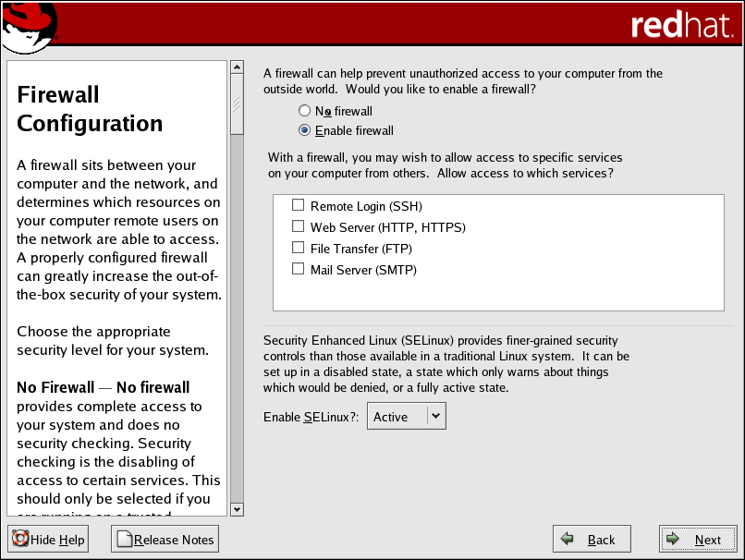Select the No firewall radio button
Viewport: 745px width, 560px height.
coord(304,111)
